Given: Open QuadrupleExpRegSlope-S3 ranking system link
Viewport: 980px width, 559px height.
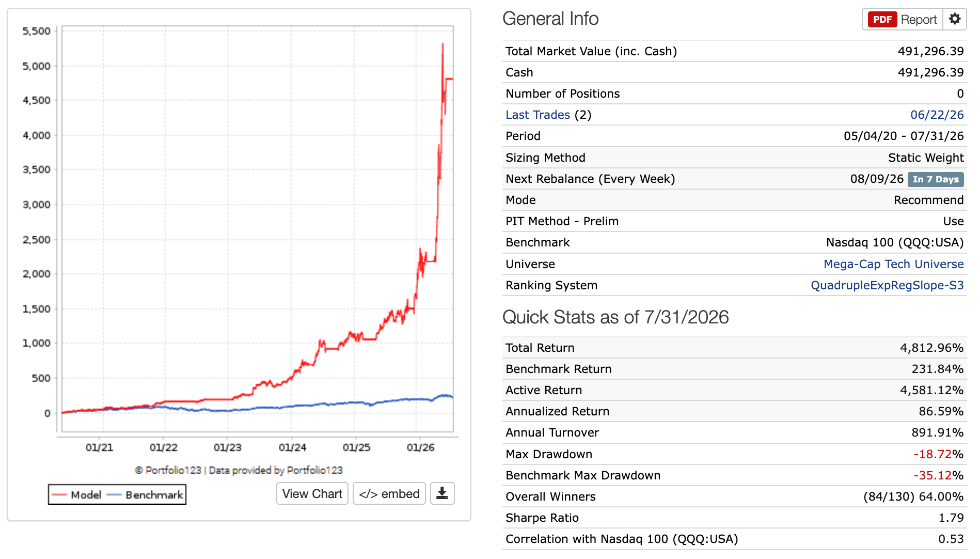Looking at the screenshot, I should click(x=887, y=285).
